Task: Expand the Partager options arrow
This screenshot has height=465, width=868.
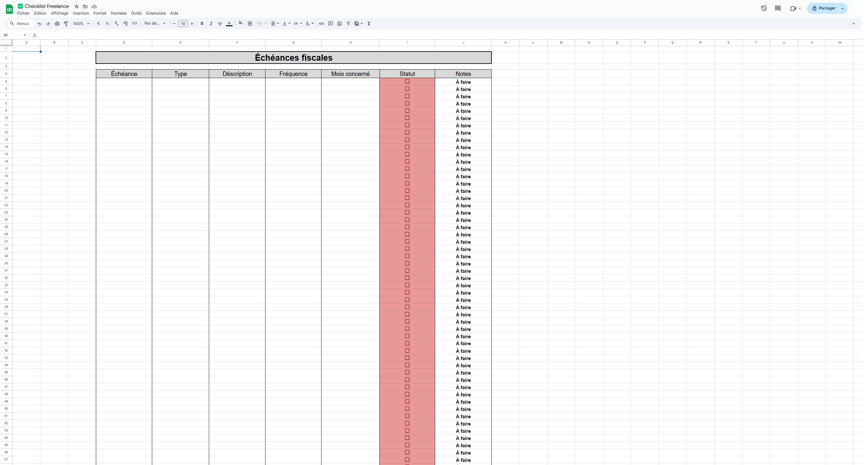Action: [842, 9]
